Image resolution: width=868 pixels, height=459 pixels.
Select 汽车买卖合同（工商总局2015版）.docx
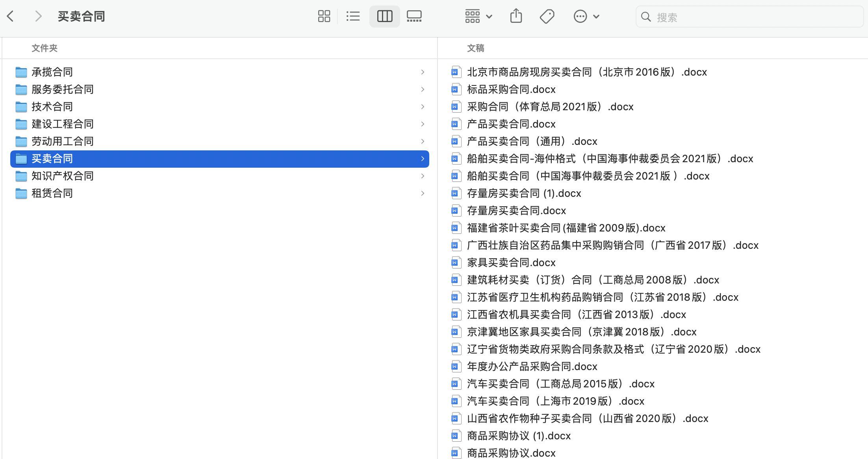[561, 384]
